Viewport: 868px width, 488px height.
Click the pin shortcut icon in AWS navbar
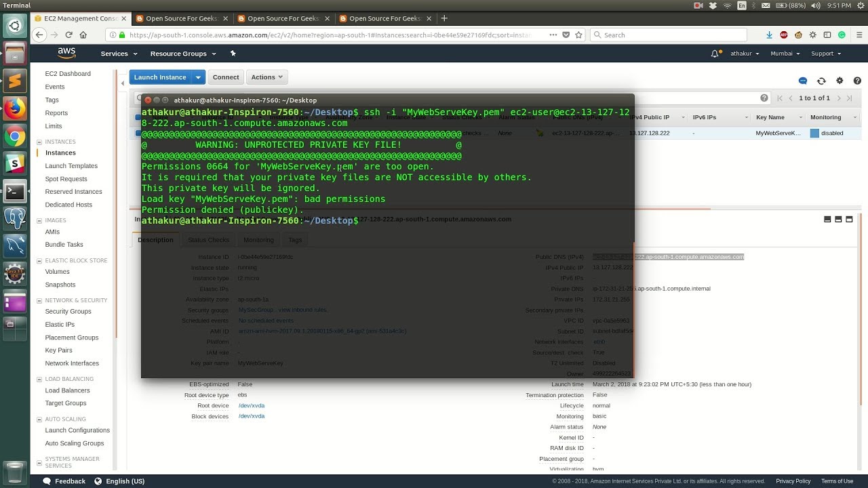pyautogui.click(x=233, y=54)
